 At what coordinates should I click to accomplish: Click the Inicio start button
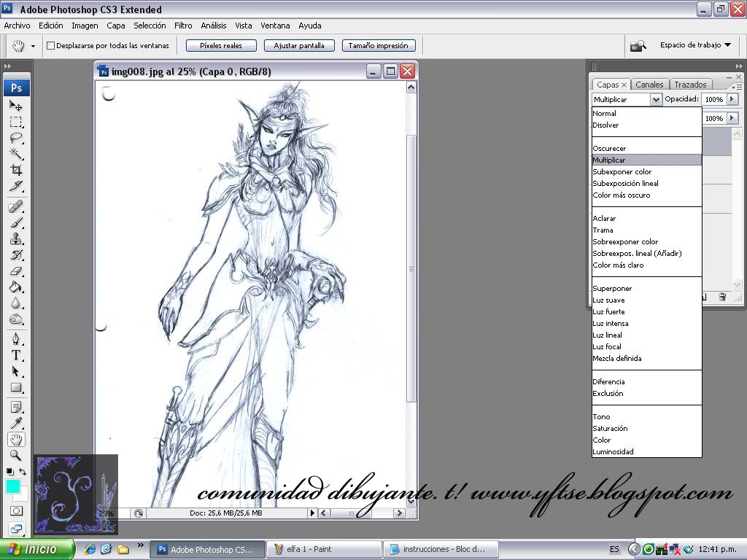coord(37,549)
